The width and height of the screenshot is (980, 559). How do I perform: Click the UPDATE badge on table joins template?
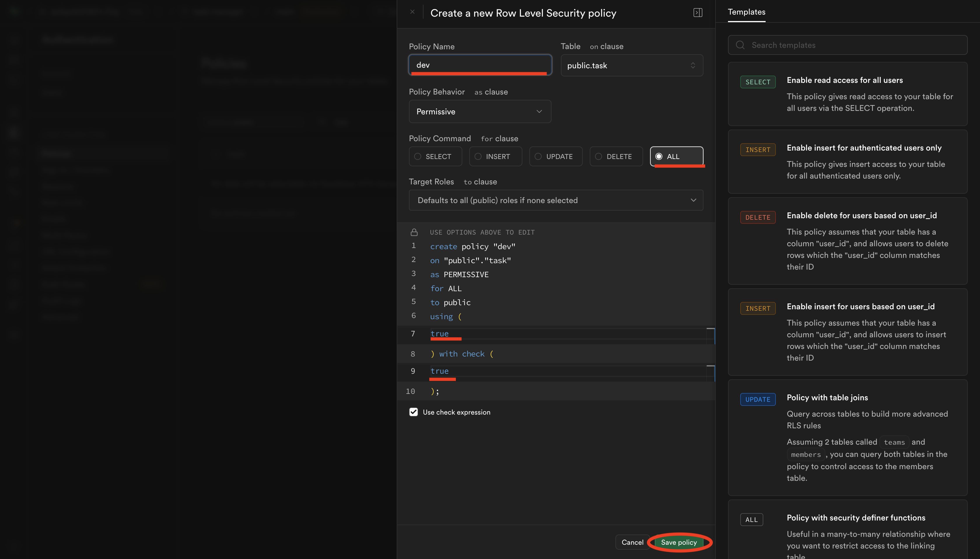click(x=757, y=399)
